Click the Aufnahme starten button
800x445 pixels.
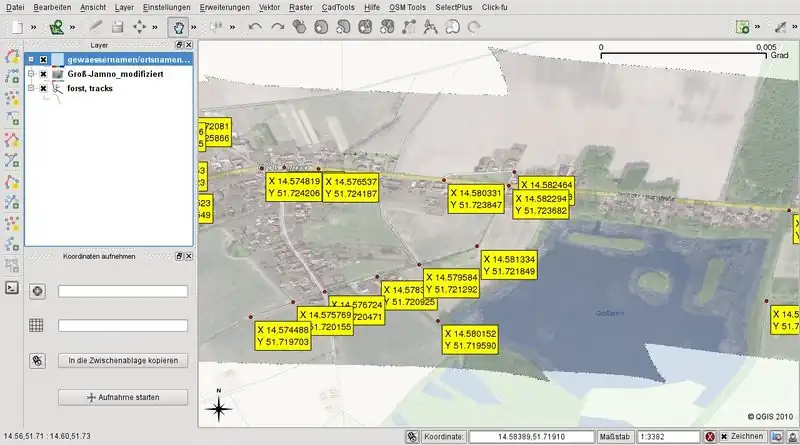point(123,397)
